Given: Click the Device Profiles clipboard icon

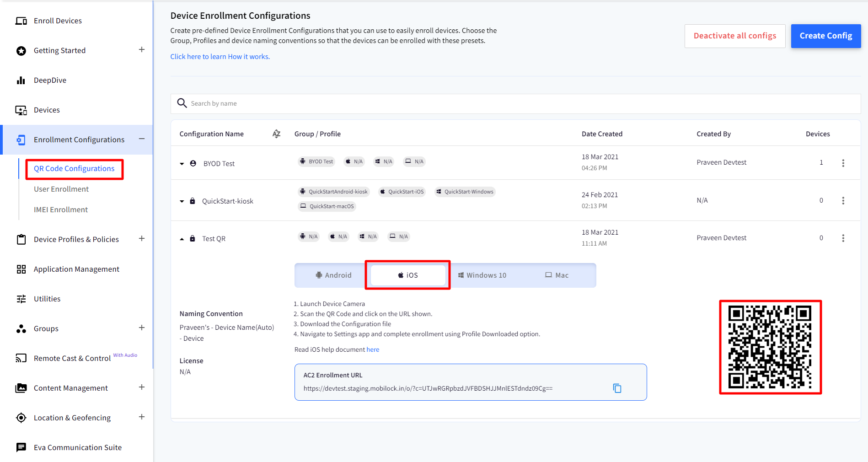Looking at the screenshot, I should click(21, 239).
